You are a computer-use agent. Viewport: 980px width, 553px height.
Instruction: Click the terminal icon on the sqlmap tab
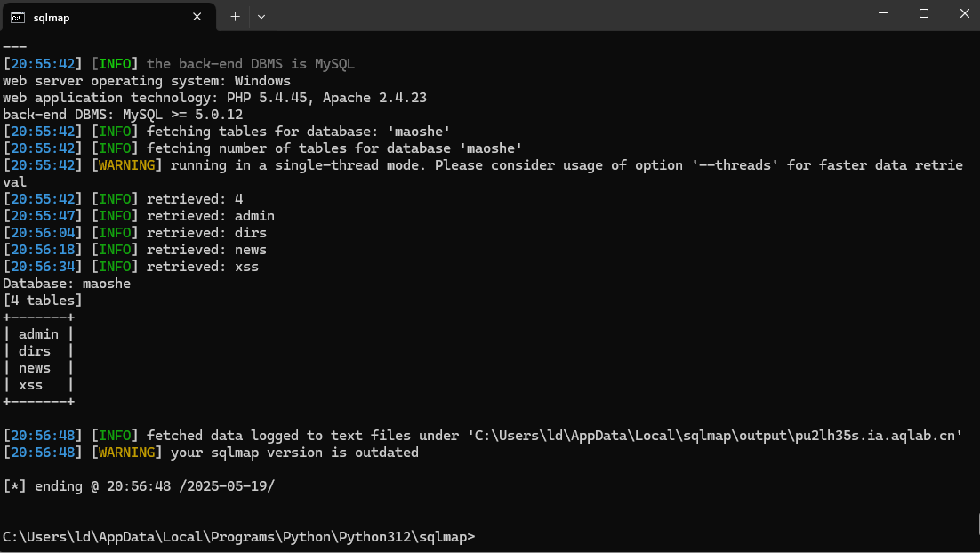point(18,17)
